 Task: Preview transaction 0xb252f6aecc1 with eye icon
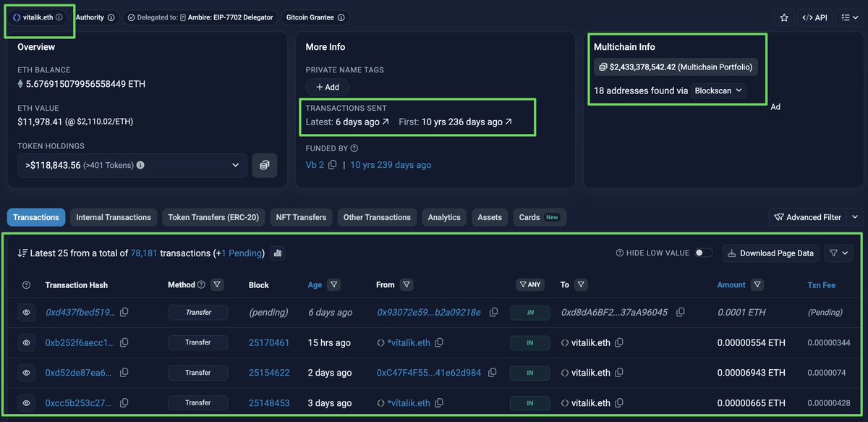26,342
